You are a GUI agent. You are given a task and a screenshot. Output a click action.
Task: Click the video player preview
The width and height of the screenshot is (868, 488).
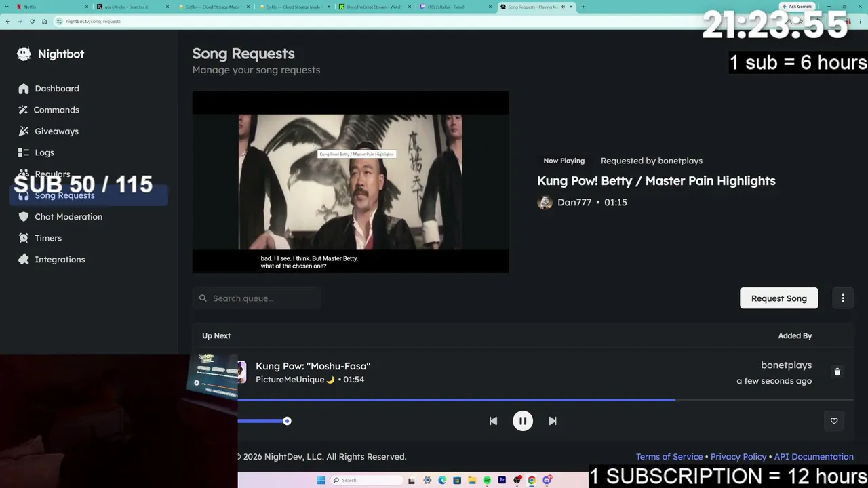[351, 182]
